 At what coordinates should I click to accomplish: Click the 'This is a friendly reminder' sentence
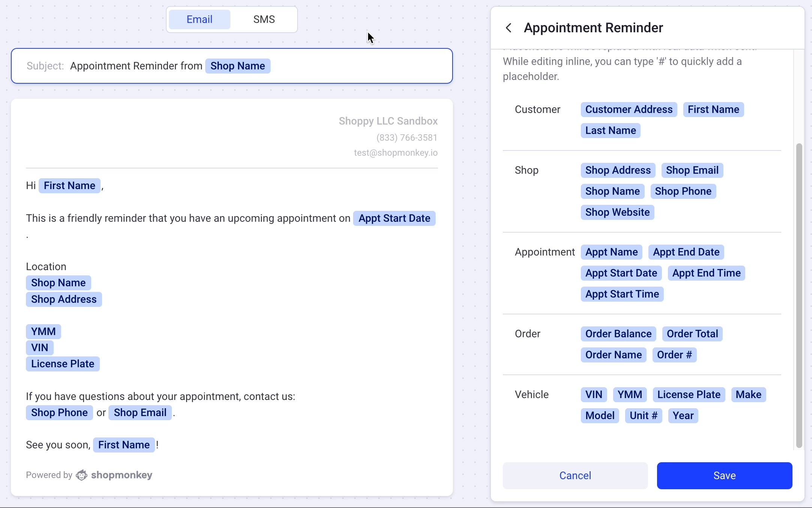(188, 218)
